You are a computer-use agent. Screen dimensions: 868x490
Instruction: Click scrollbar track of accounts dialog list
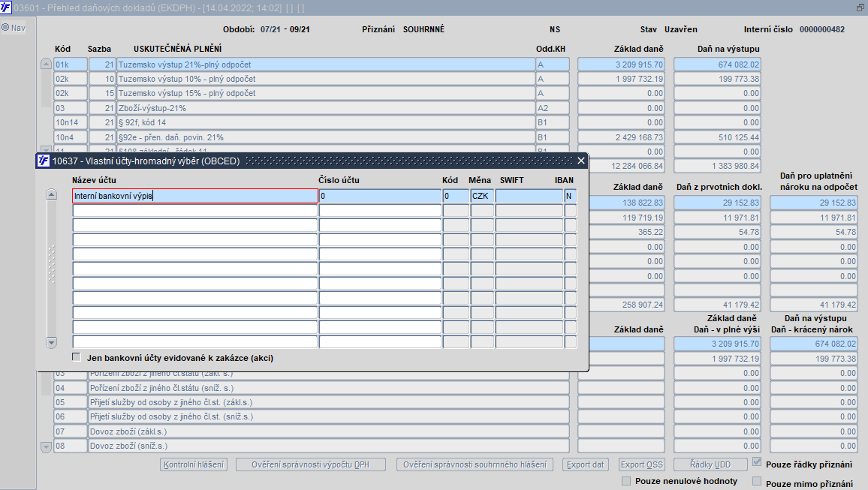[x=52, y=269]
